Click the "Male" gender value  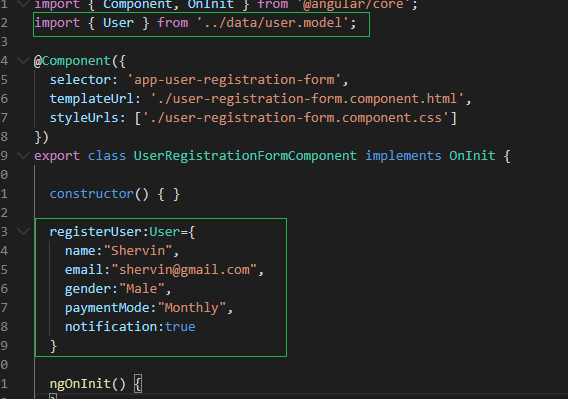[142, 288]
